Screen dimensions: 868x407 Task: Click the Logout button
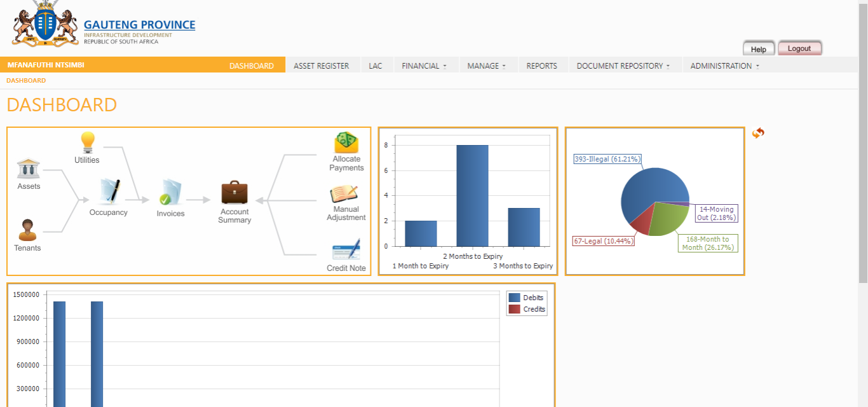tap(799, 48)
